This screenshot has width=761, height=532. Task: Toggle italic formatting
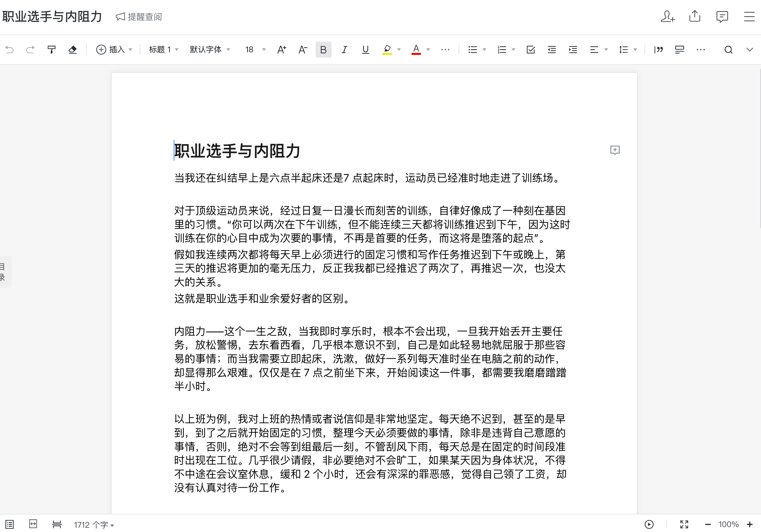pos(344,50)
